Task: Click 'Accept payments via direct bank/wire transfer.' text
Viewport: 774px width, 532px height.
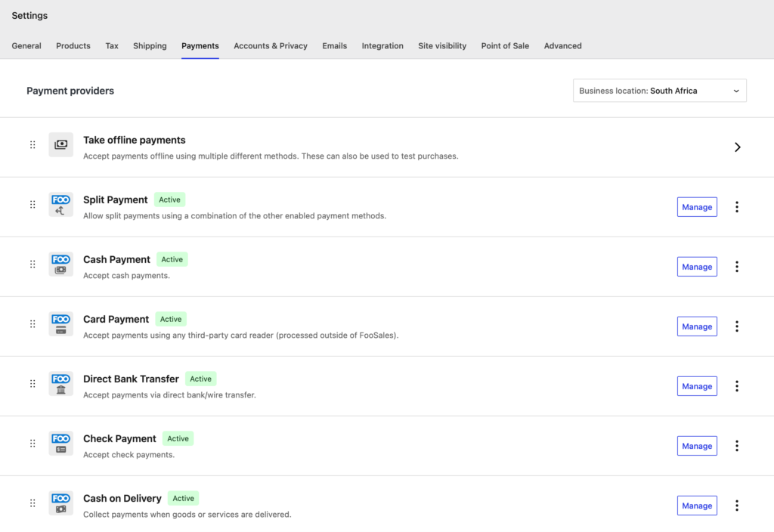Action: point(169,394)
